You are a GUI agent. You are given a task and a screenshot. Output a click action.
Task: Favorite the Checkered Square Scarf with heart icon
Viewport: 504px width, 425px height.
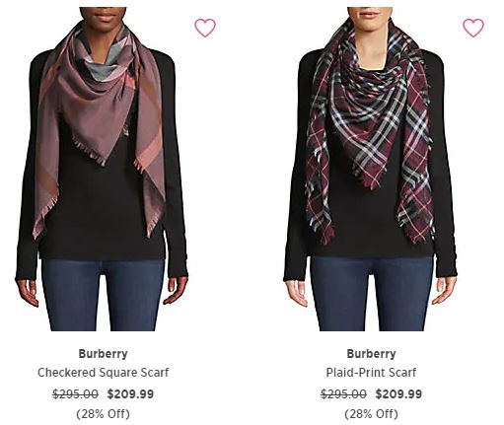tap(205, 28)
